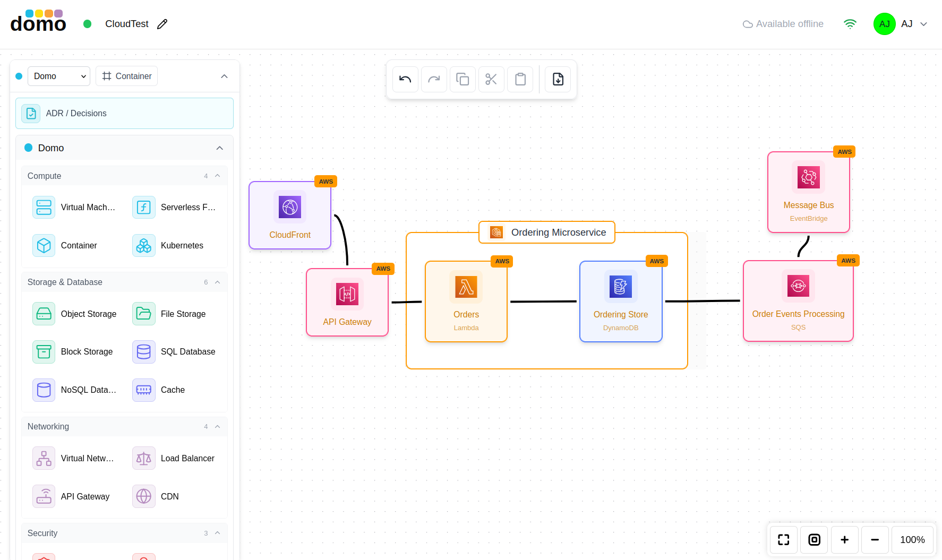Collapse the Storage & Database category
942x560 pixels.
(x=217, y=282)
